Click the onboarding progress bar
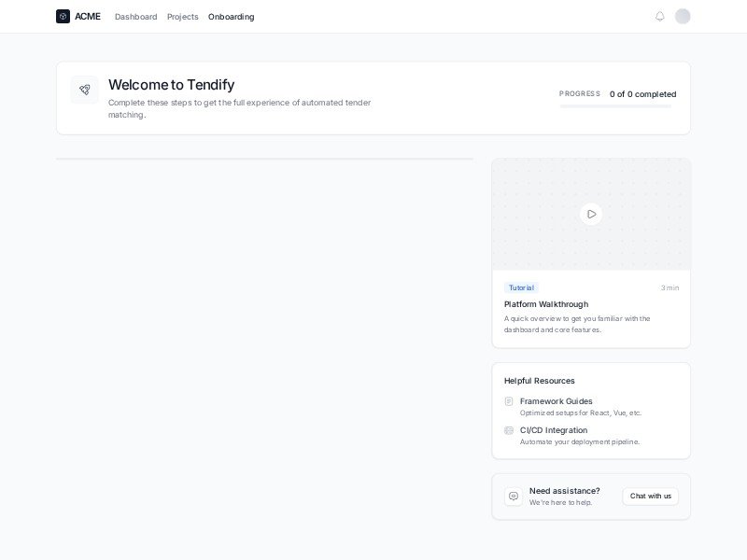The height and width of the screenshot is (560, 747). [615, 106]
